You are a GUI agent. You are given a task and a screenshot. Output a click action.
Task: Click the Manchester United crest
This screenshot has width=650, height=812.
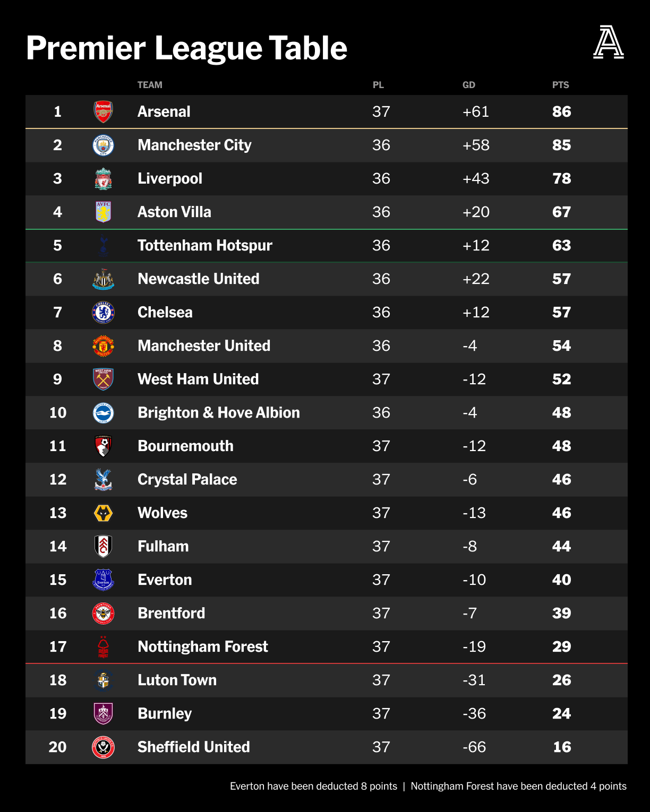(103, 346)
